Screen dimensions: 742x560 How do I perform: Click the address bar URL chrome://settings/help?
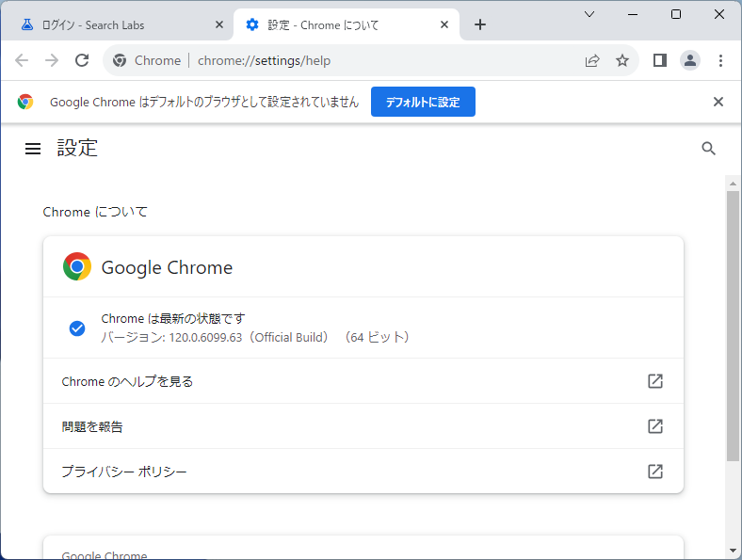[x=264, y=60]
